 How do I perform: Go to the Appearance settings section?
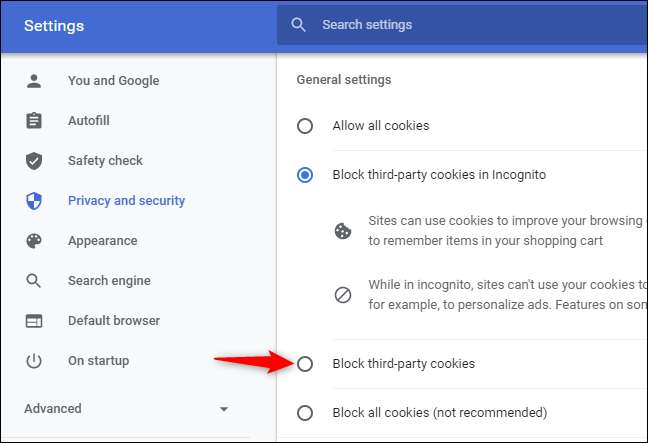(x=102, y=241)
